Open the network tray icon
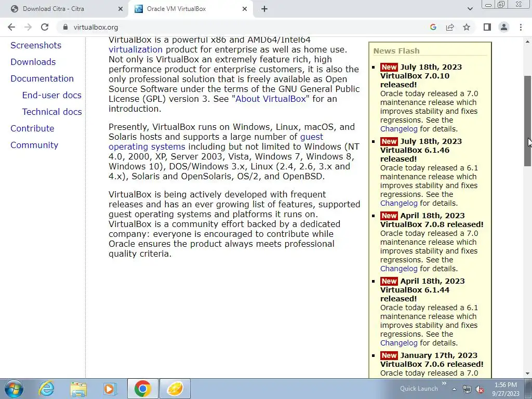Screen dimensions: 532x399 (x=467, y=389)
